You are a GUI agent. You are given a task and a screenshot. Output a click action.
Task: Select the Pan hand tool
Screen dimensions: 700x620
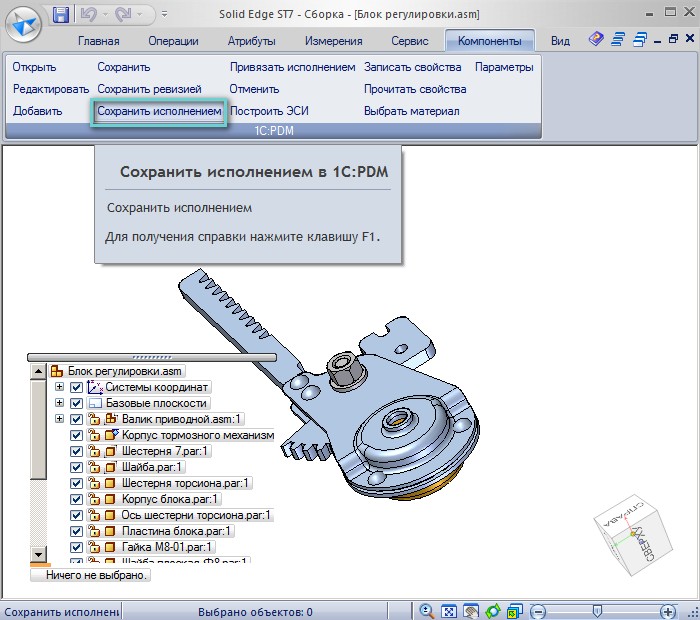(x=471, y=610)
